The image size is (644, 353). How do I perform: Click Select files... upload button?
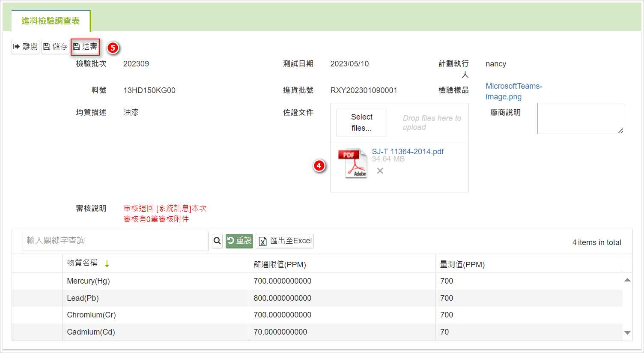coord(362,123)
